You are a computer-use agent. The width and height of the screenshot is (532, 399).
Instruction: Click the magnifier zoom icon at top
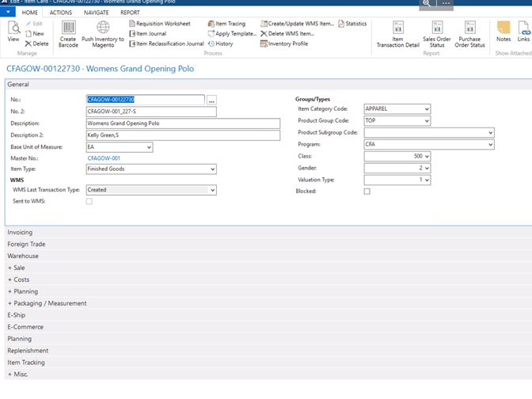(427, 3)
